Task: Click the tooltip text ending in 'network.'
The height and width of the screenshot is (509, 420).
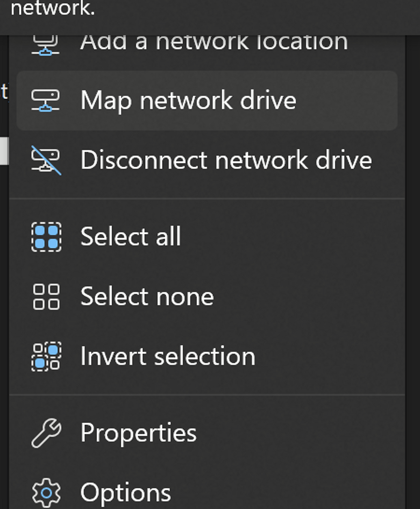Action: point(52,9)
